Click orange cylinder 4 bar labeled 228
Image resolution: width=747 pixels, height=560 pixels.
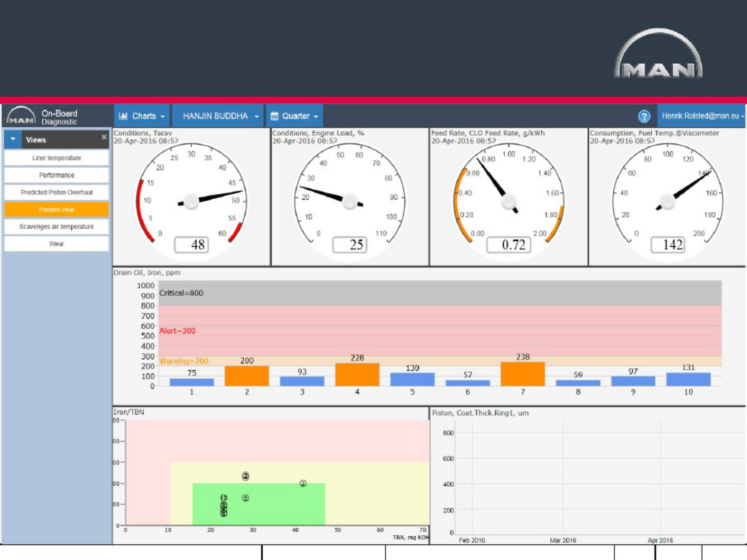(x=357, y=375)
